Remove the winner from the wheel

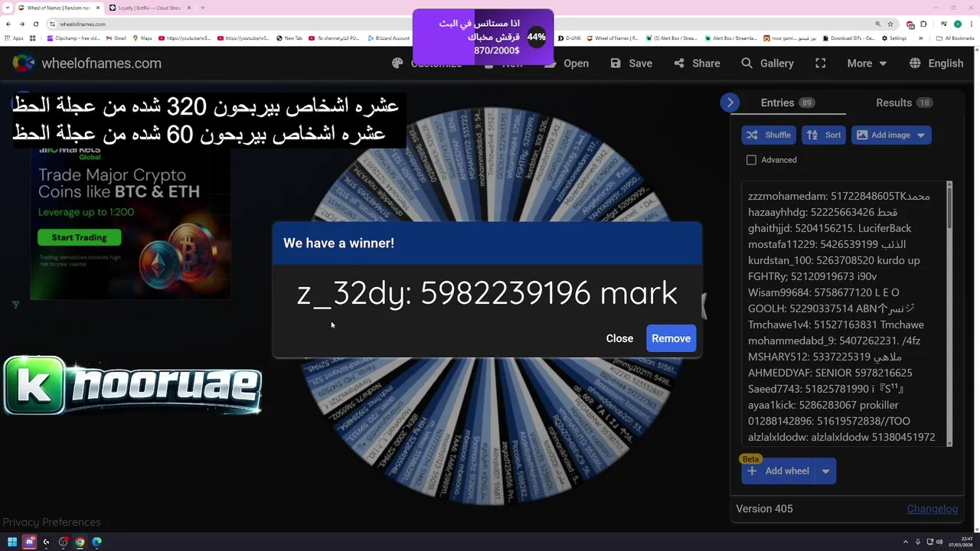tap(671, 338)
